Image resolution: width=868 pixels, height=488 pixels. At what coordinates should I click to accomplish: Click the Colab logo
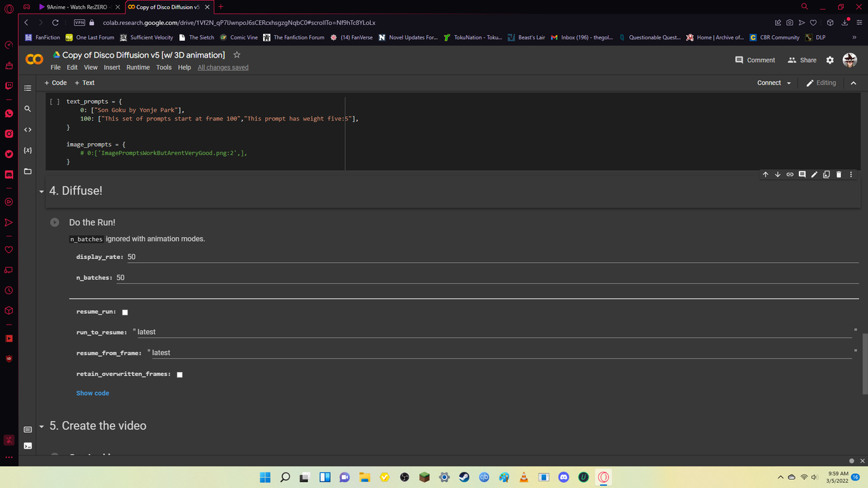tap(34, 60)
